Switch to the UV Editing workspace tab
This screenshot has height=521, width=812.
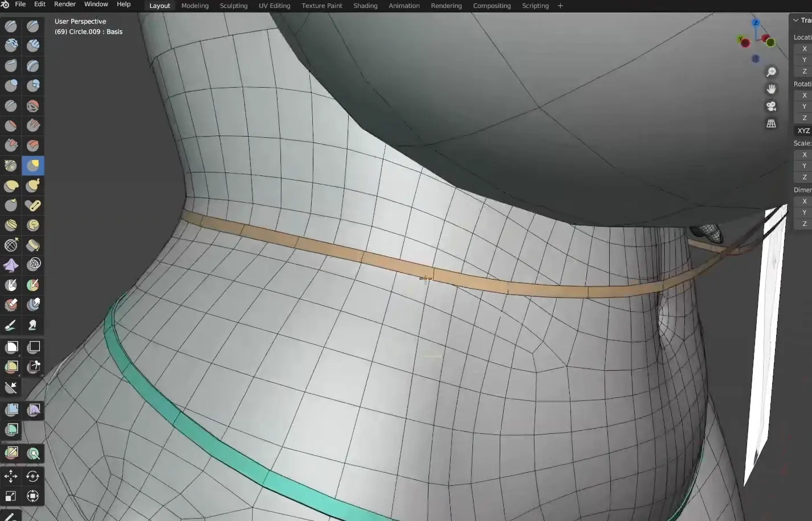[x=274, y=6]
